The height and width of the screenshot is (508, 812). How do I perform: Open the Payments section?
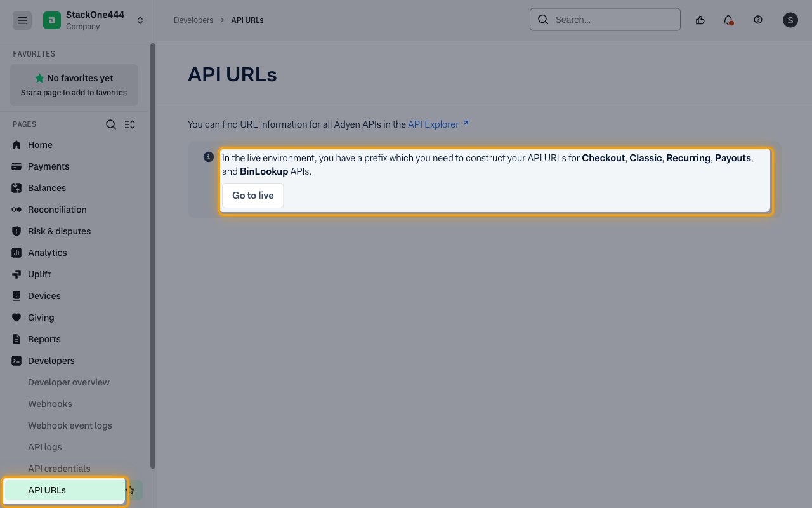48,166
